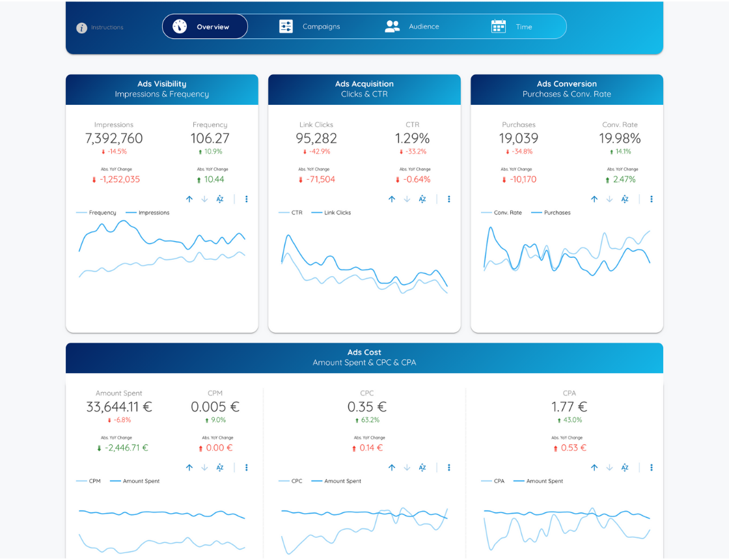Click the Ads Conversion line chart
729x560 pixels.
pyautogui.click(x=567, y=251)
